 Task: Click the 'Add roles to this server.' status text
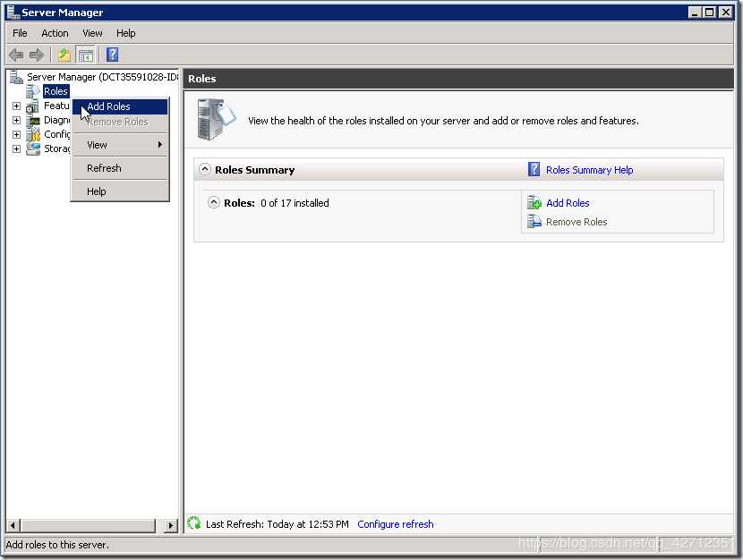(x=57, y=545)
